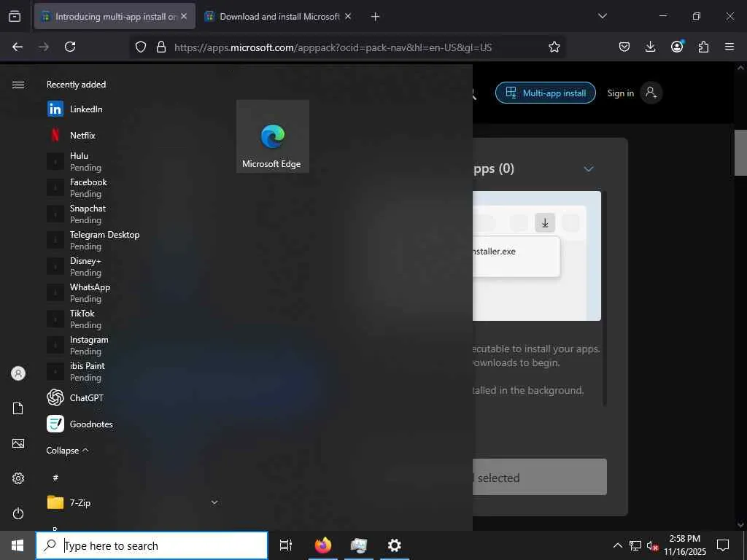Click the muted volume tray icon
Screen dimensions: 747x560
tap(652, 545)
